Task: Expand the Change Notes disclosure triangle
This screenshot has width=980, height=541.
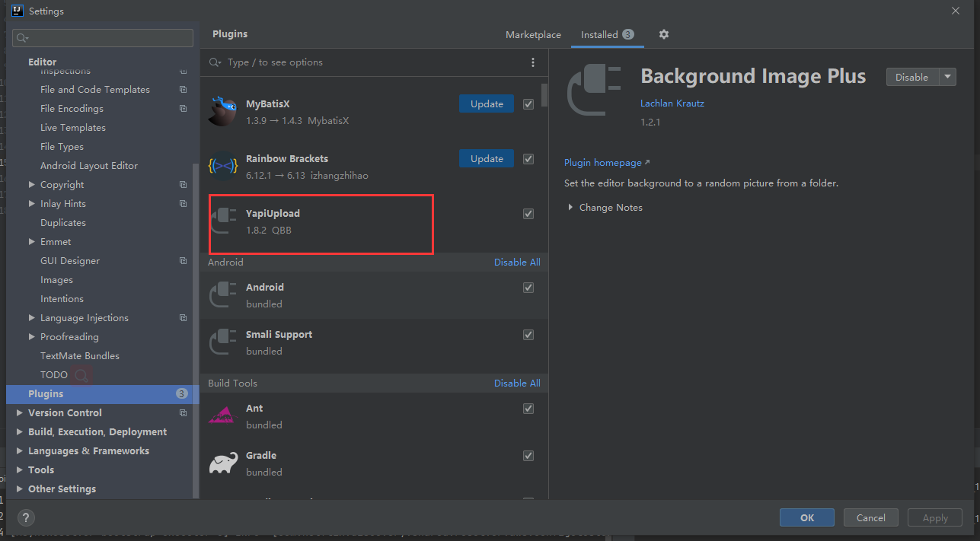Action: [x=570, y=208]
